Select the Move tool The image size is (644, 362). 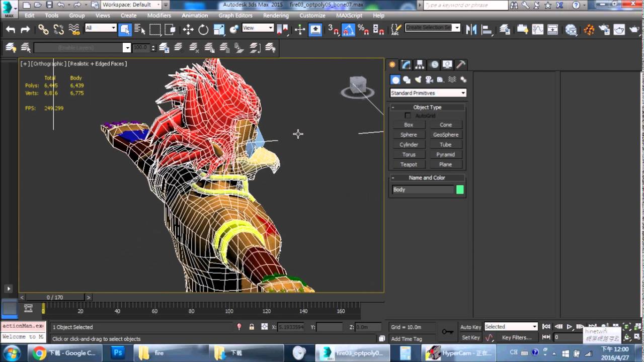click(188, 30)
